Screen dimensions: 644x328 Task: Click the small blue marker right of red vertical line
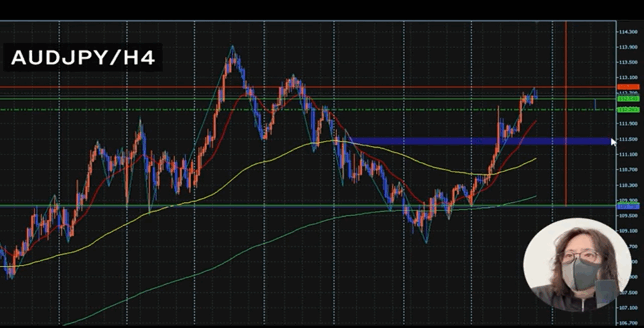pyautogui.click(x=595, y=104)
